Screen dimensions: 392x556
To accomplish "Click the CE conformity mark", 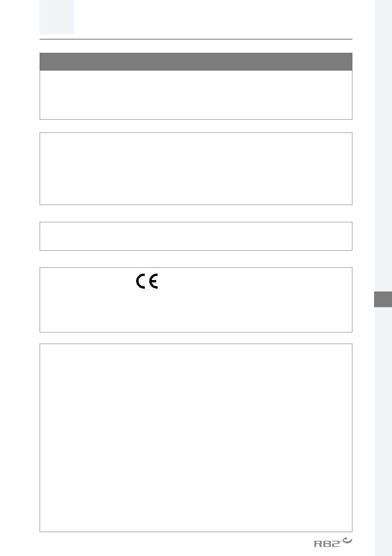I will [x=147, y=282].
